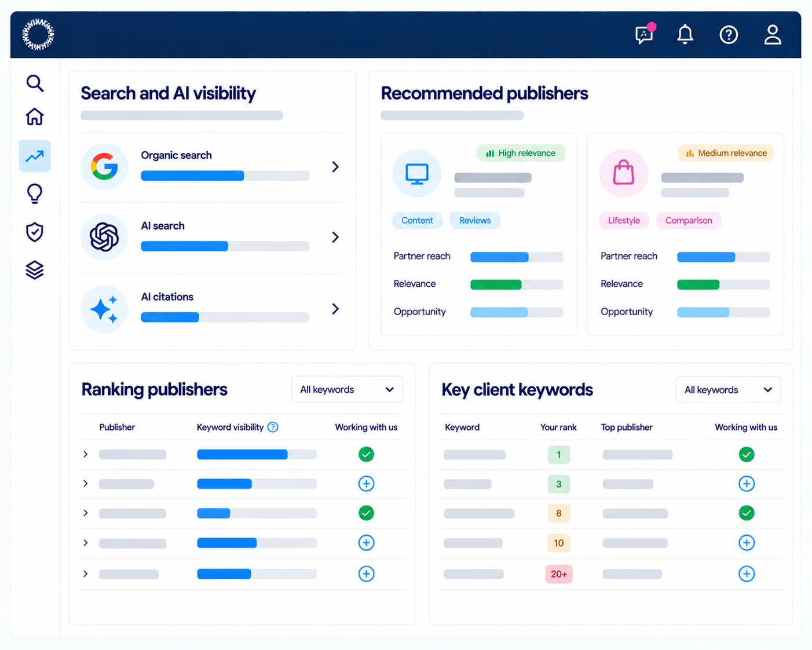The height and width of the screenshot is (650, 812).
Task: Open the shield check sidebar icon
Action: click(35, 232)
